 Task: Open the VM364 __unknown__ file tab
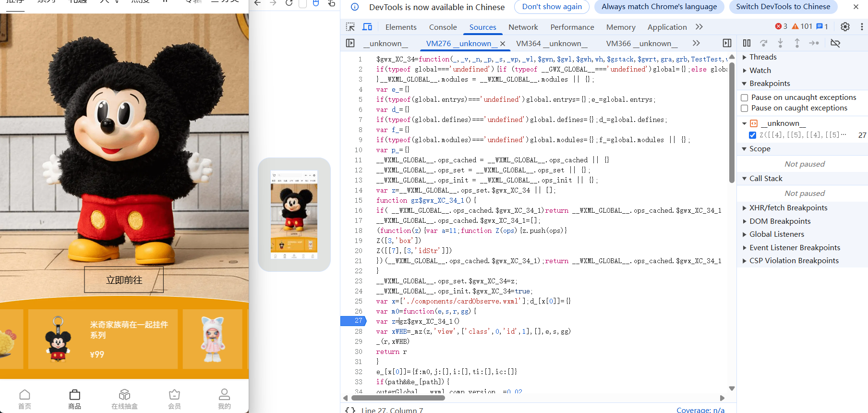552,43
